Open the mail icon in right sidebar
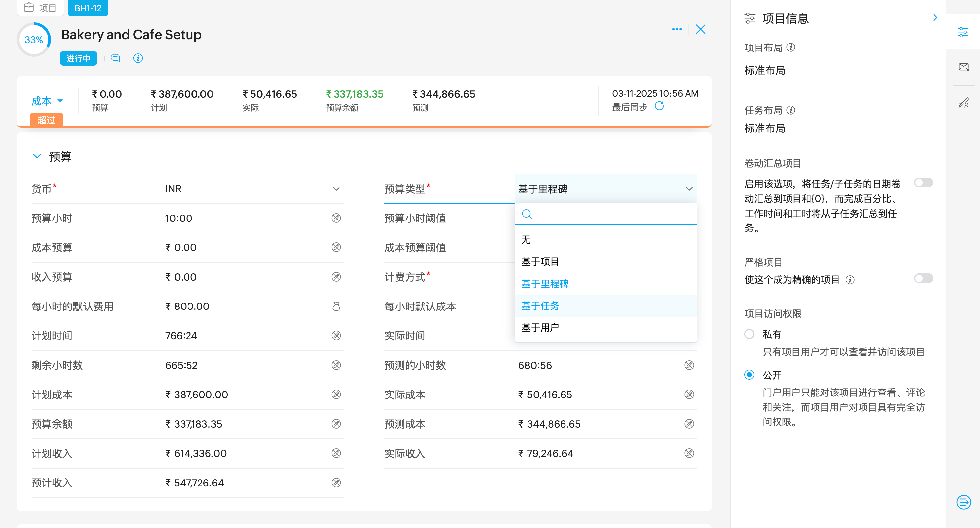Screen dimensions: 980x528 coord(963,67)
